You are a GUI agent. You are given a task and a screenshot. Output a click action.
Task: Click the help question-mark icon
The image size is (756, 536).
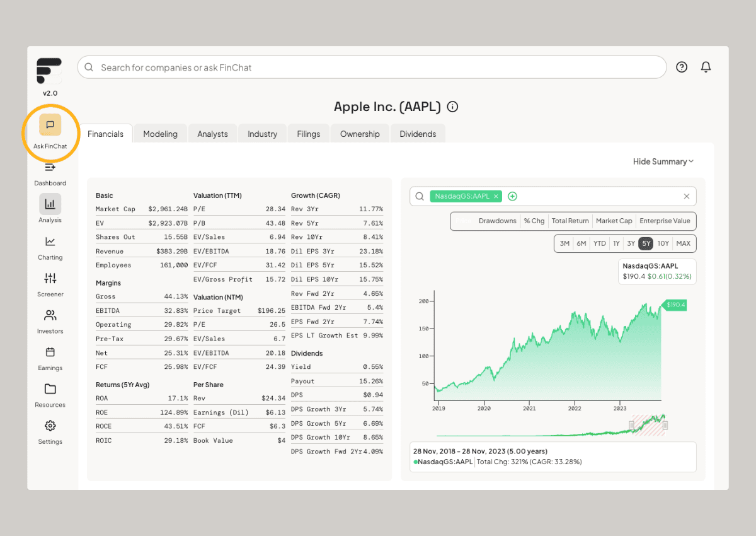point(682,67)
